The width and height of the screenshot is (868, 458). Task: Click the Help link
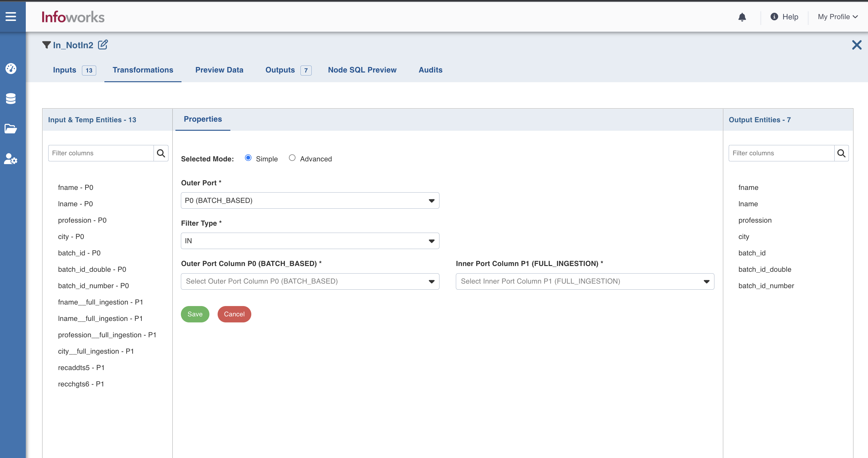click(x=790, y=17)
